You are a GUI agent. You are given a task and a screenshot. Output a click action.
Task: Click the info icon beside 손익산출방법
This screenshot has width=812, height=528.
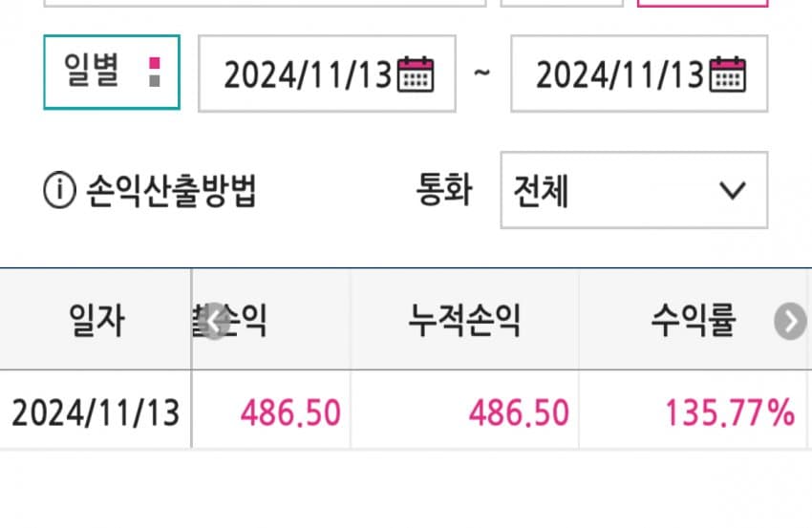pyautogui.click(x=59, y=190)
